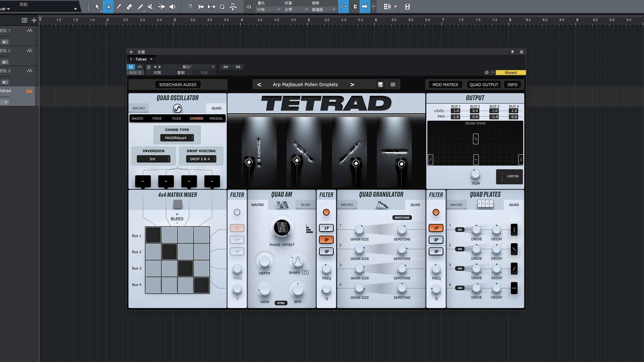Screen dimensions: 644x362
Task: Open the timebase 小节 dropdown
Action: click(296, 9)
